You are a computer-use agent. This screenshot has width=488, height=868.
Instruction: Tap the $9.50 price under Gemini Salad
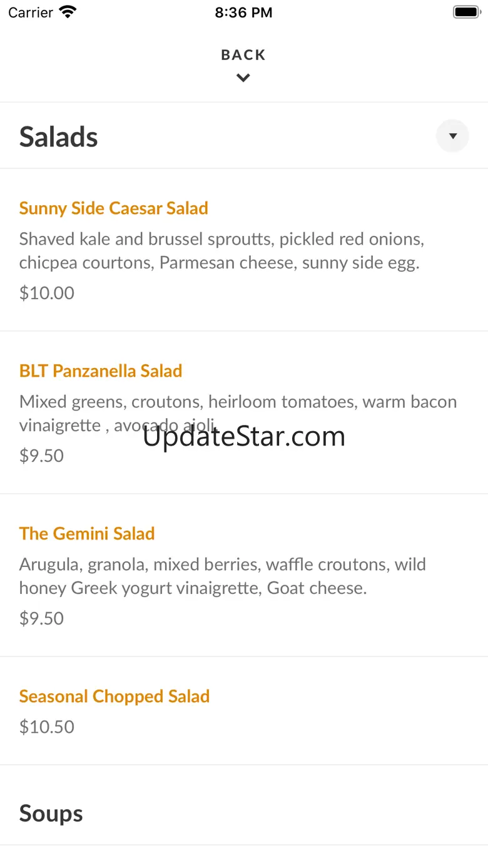click(42, 618)
